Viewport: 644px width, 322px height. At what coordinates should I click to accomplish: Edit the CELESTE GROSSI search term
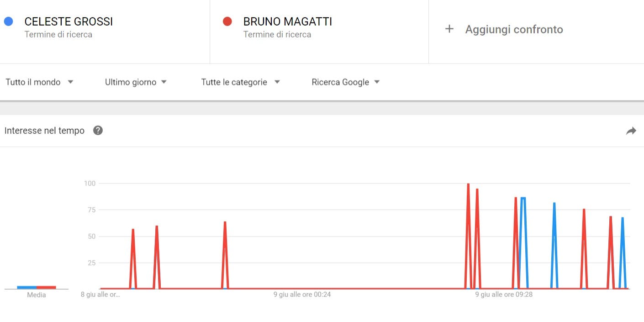69,21
